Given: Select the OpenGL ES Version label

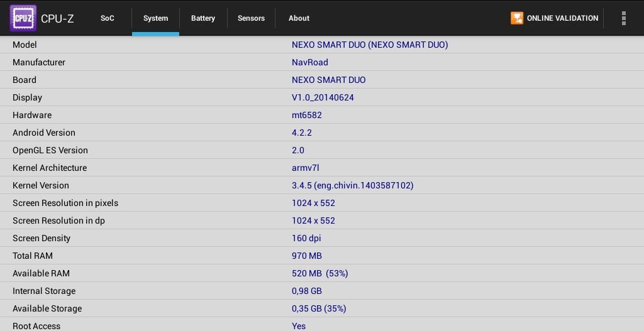Looking at the screenshot, I should [50, 150].
